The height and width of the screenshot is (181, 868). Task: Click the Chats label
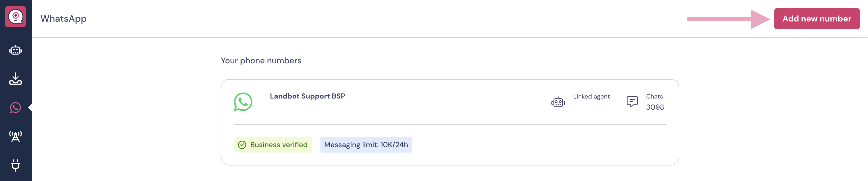click(x=654, y=96)
